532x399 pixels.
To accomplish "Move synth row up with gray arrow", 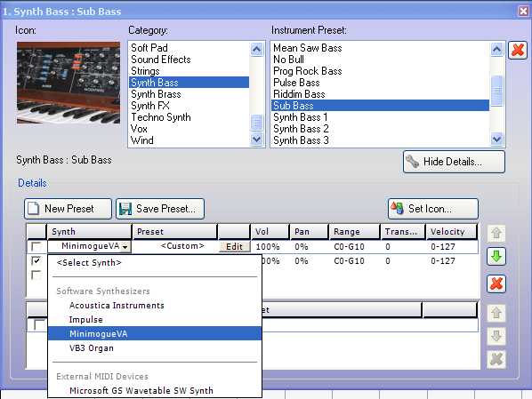I will pos(496,233).
